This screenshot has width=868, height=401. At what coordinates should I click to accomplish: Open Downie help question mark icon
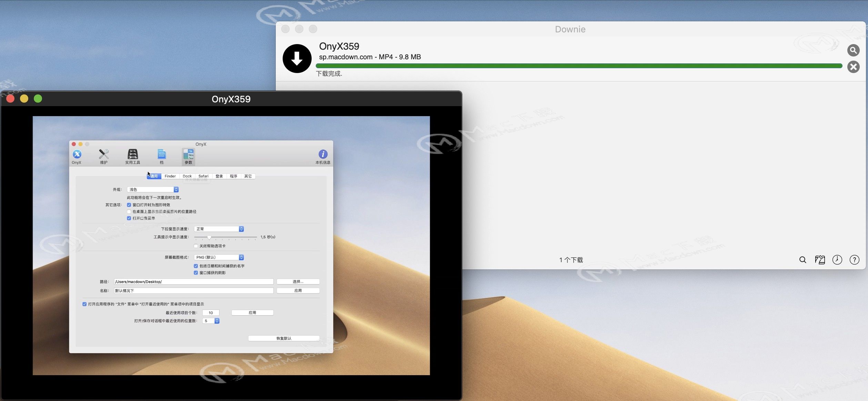854,260
